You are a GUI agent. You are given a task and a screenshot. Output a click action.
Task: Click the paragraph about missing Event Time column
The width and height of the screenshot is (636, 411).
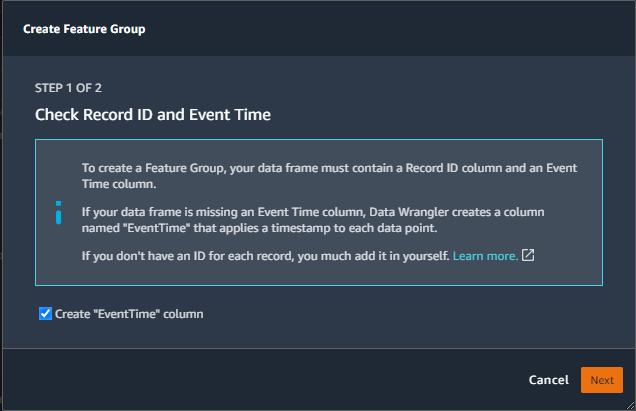click(313, 220)
